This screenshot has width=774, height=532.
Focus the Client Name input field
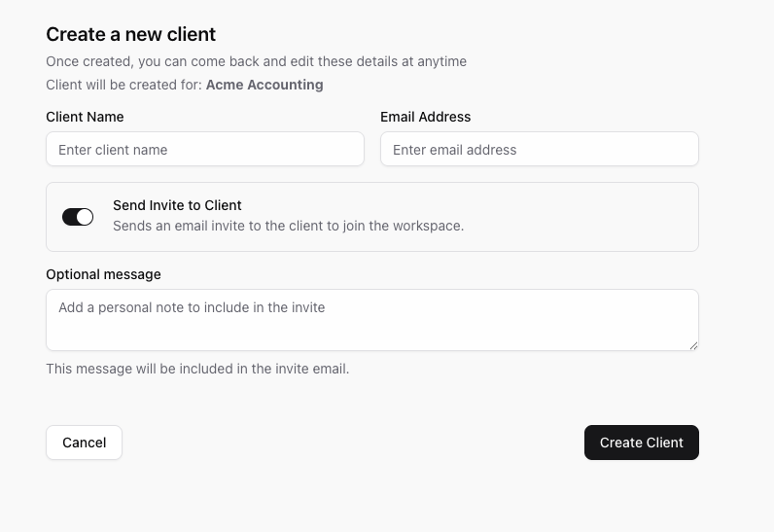point(205,149)
